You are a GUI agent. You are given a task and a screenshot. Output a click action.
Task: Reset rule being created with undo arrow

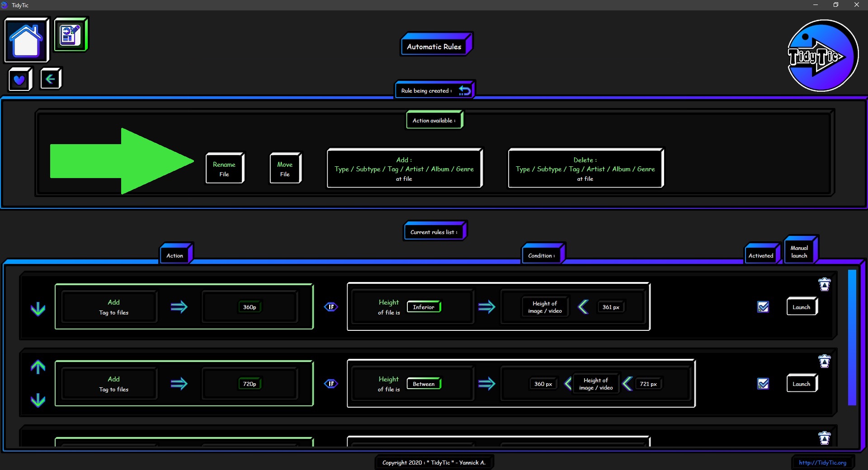pyautogui.click(x=464, y=90)
